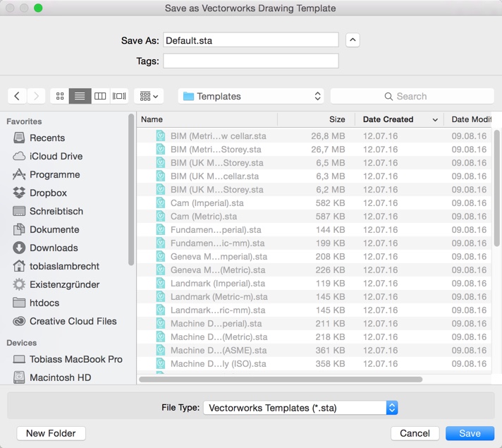Select the BIM (Metri…w cellar.sta file

(x=314, y=136)
